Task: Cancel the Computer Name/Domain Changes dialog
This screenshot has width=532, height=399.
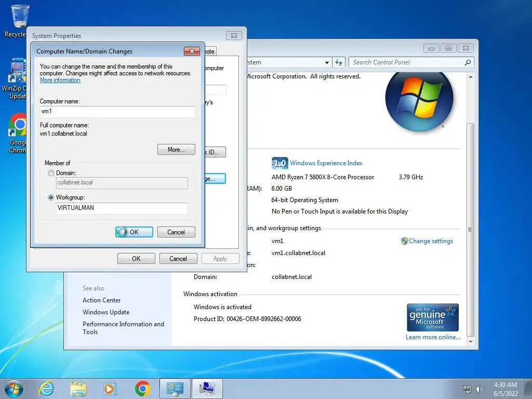Action: [x=176, y=232]
